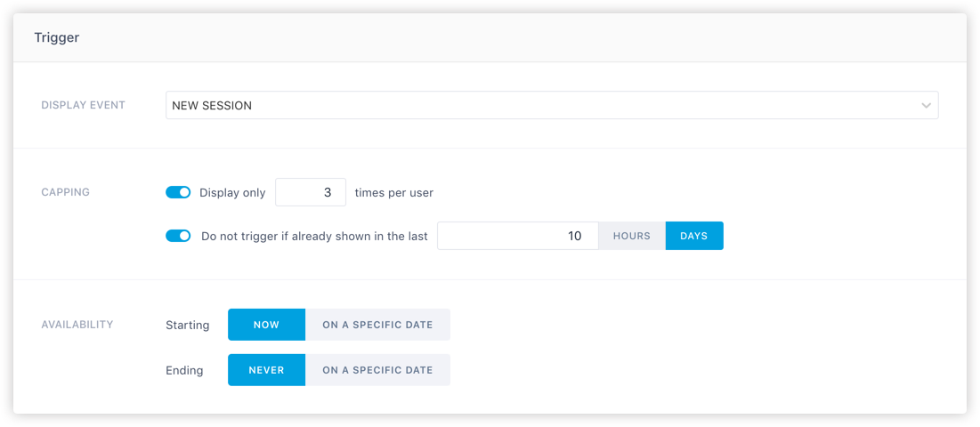Screen dimensions: 980x427
Task: Click the AVAILABILITY section label
Action: click(77, 325)
